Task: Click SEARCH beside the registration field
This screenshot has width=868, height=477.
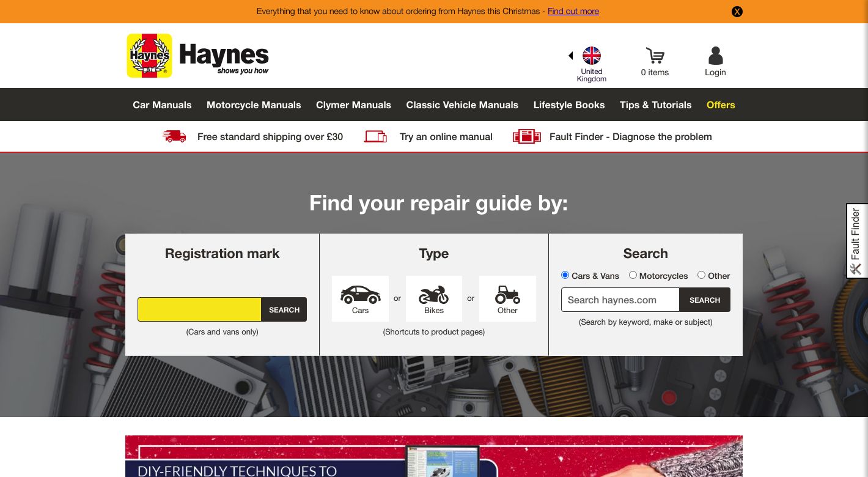Action: (x=284, y=309)
